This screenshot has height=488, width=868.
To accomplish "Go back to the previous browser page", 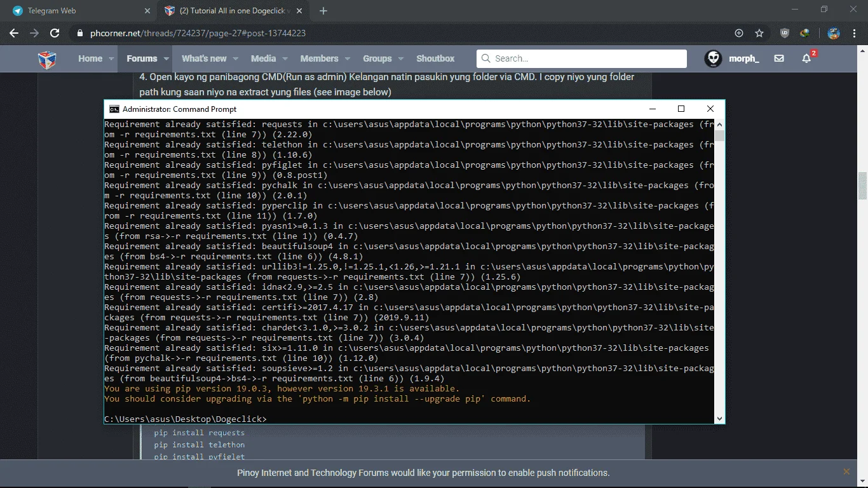I will [14, 33].
